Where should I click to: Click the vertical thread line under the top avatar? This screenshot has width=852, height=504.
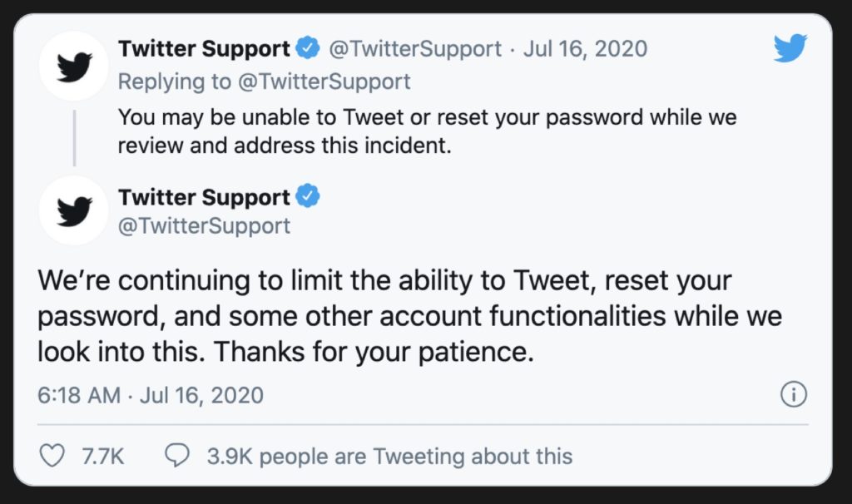pos(74,136)
